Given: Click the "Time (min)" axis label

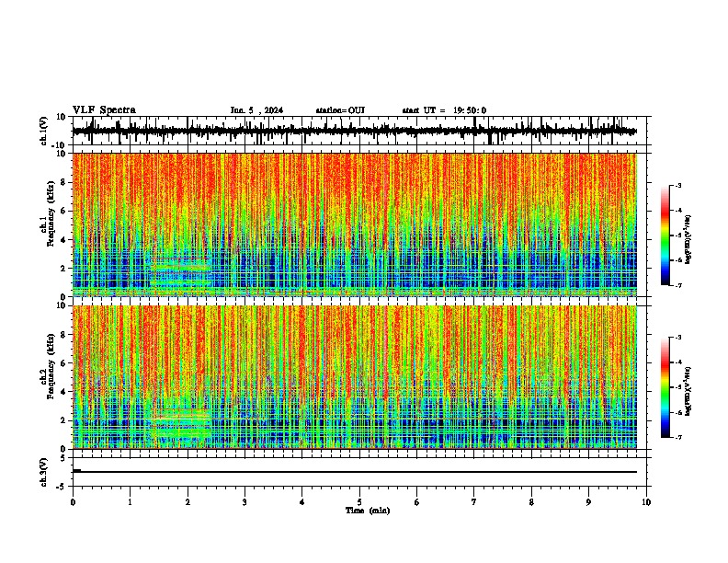Looking at the screenshot, I should click(x=368, y=511).
